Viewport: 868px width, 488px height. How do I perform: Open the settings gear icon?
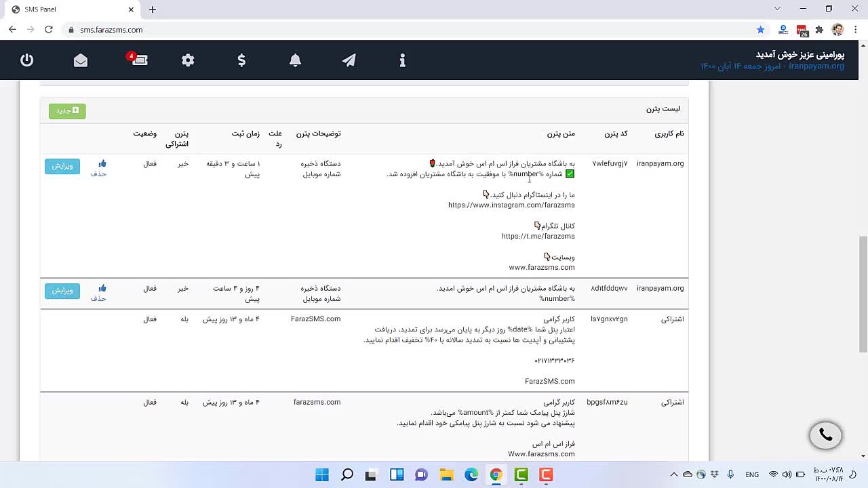point(188,60)
